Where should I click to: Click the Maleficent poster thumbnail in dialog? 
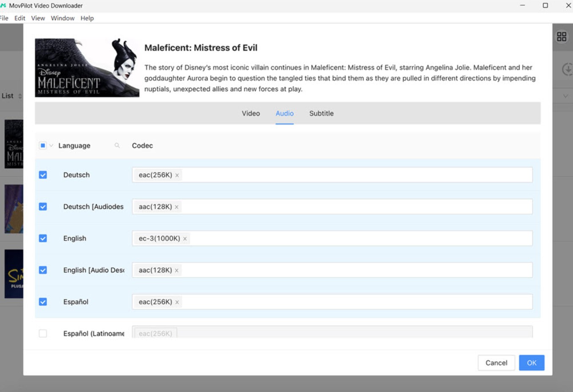pos(87,68)
